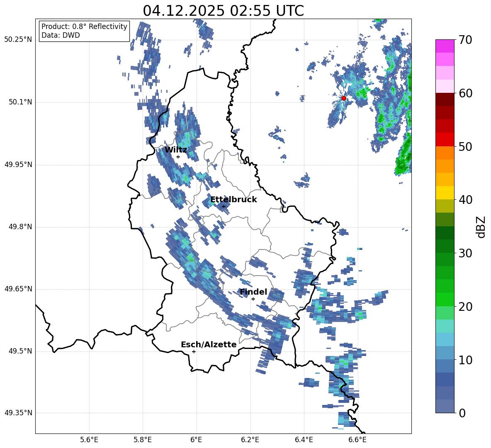Click the 50.25°N latitude label

pyautogui.click(x=18, y=40)
